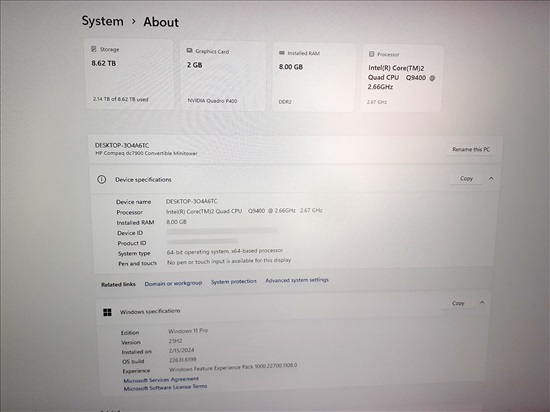Viewport: 550px width, 412px height.
Task: Click the Windows logo beside Windows specifications
Action: [x=107, y=312]
